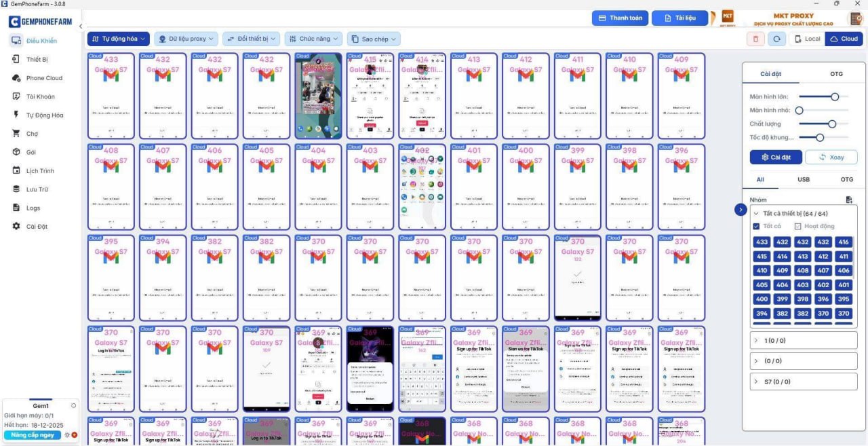Open the Đổi thiết bị dropdown
The width and height of the screenshot is (868, 446).
pos(252,39)
